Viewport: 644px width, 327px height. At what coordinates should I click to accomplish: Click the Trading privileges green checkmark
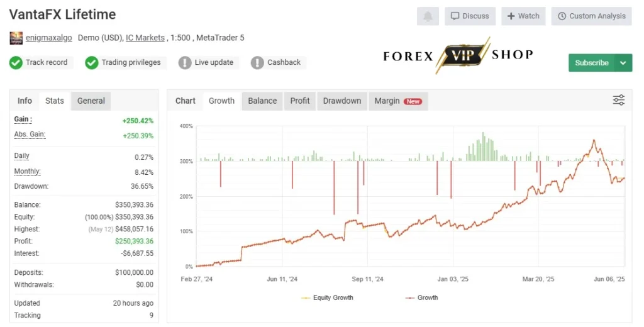(92, 62)
